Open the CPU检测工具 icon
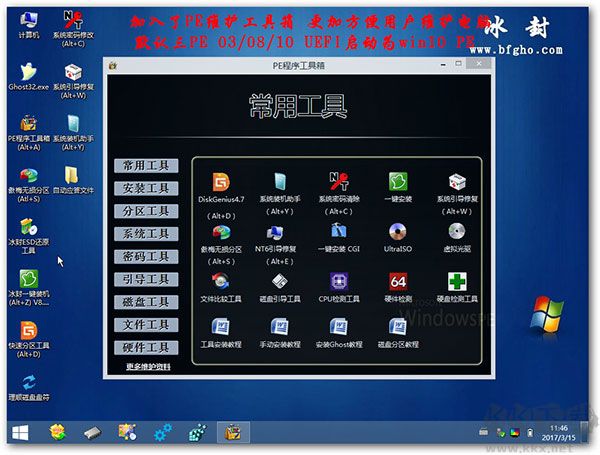This screenshot has height=455, width=600. (x=338, y=282)
